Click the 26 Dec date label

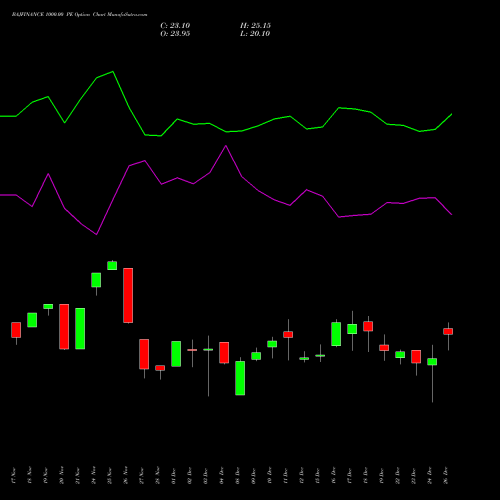click(x=446, y=476)
